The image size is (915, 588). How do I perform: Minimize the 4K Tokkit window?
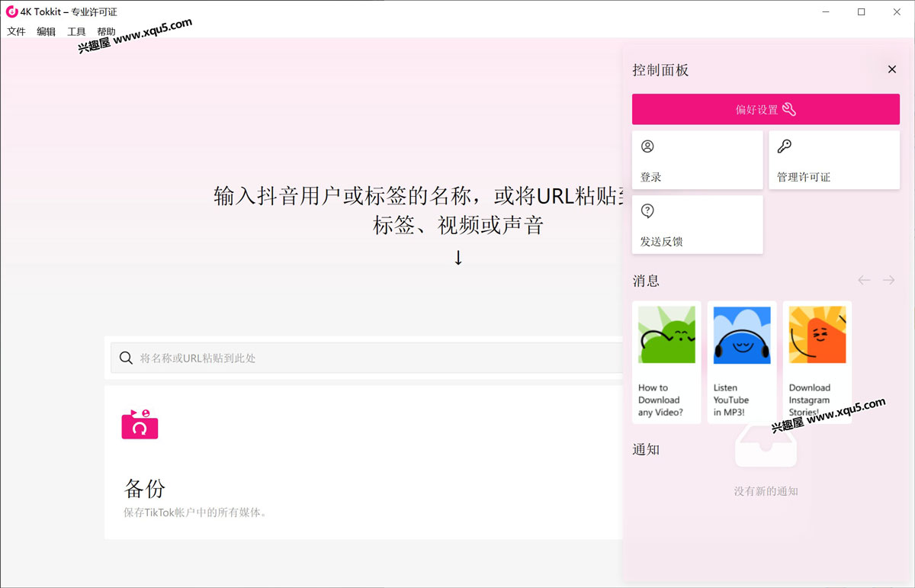coord(827,11)
